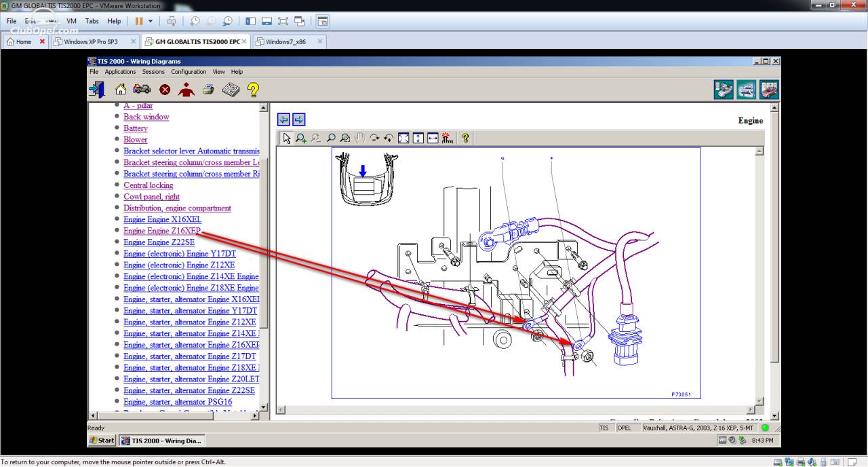
Task: Open the Blower link
Action: (x=136, y=140)
